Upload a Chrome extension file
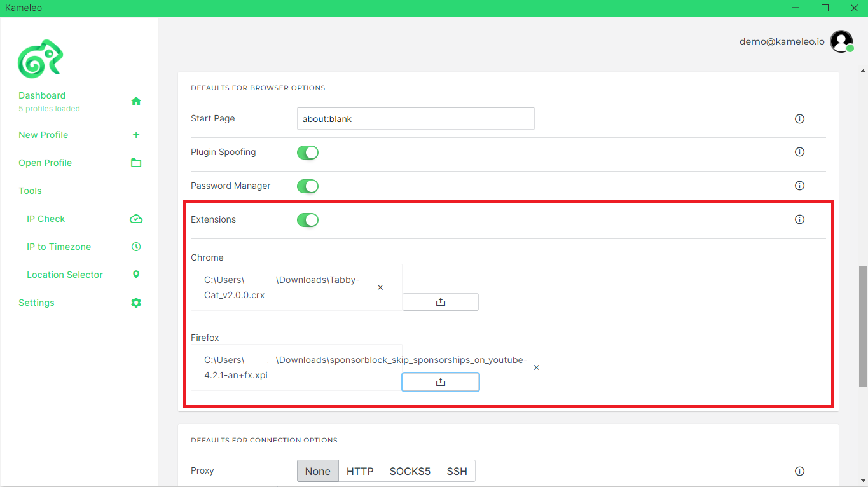This screenshot has width=868, height=487. (441, 302)
